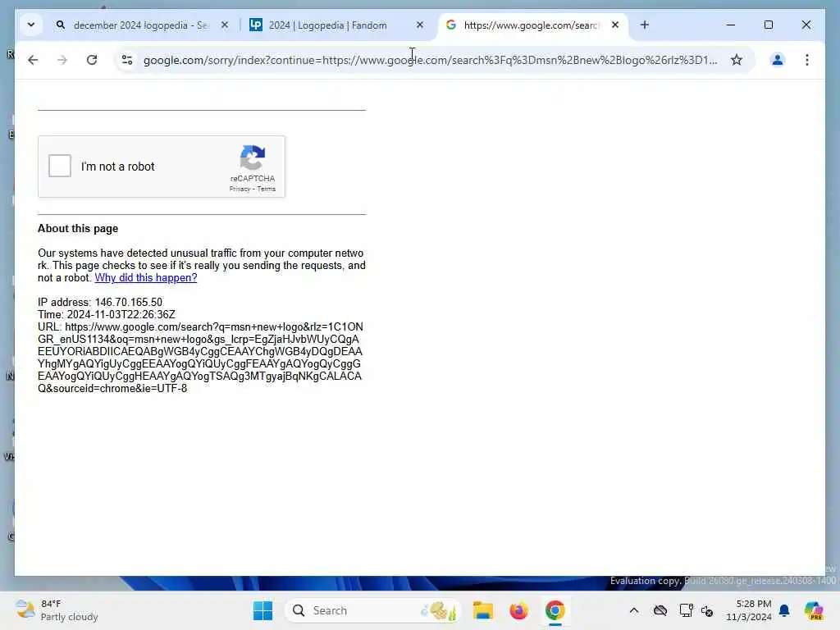
Task: Go back to the previous page
Action: click(x=33, y=60)
